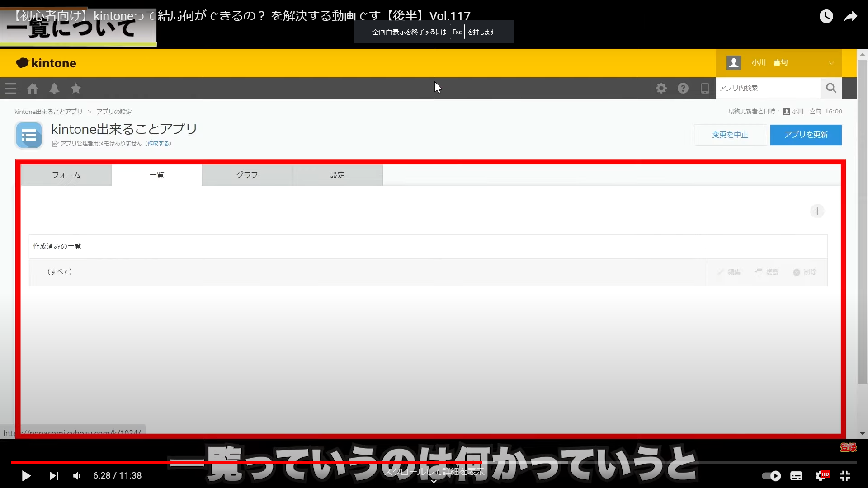Click the favorites star icon
Image resolution: width=868 pixels, height=488 pixels.
pos(76,89)
